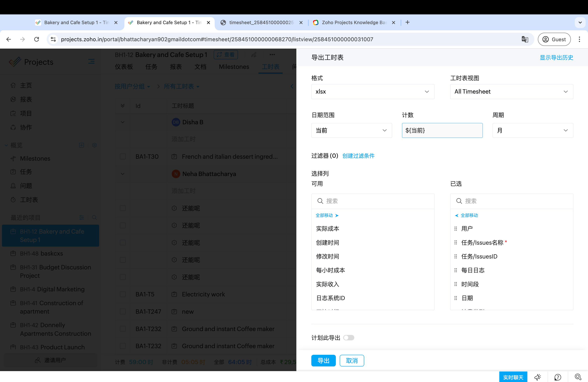Click the 取消 cancel button
Screen dimensions: 588x382
point(352,360)
